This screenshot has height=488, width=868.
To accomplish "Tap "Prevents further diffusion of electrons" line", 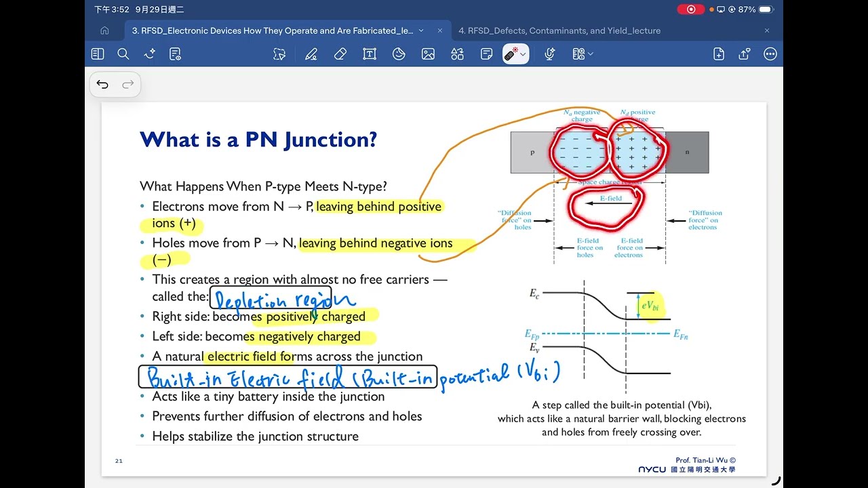I will (287, 416).
